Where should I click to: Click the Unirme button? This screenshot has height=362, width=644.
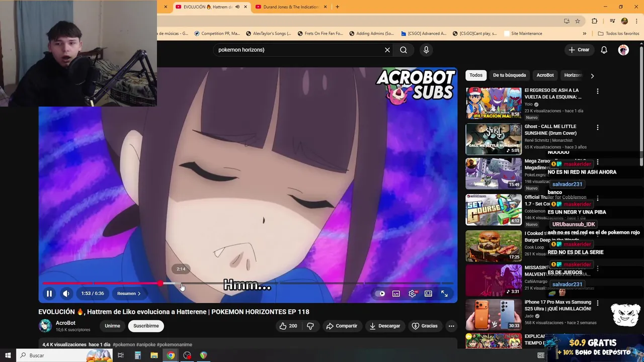(112, 326)
